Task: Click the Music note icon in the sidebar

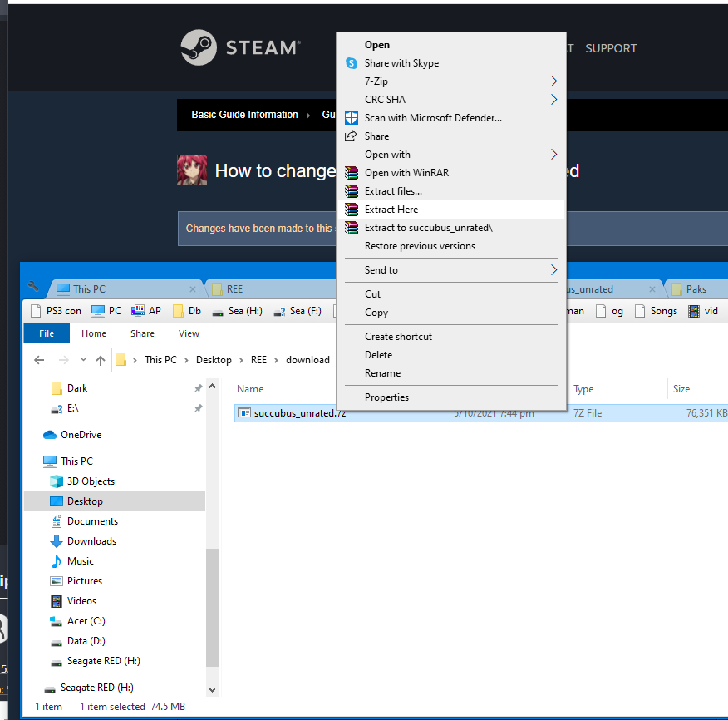Action: pos(57,561)
